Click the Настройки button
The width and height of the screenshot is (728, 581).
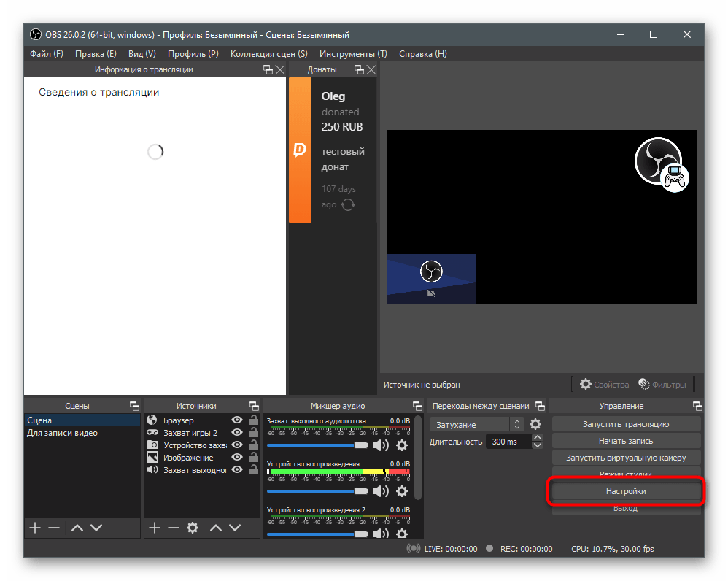pos(626,491)
